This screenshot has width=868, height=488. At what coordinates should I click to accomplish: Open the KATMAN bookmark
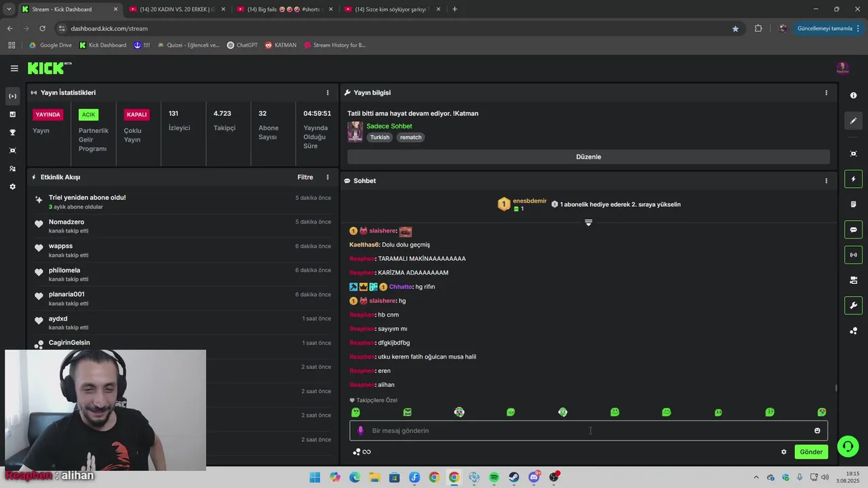point(281,45)
